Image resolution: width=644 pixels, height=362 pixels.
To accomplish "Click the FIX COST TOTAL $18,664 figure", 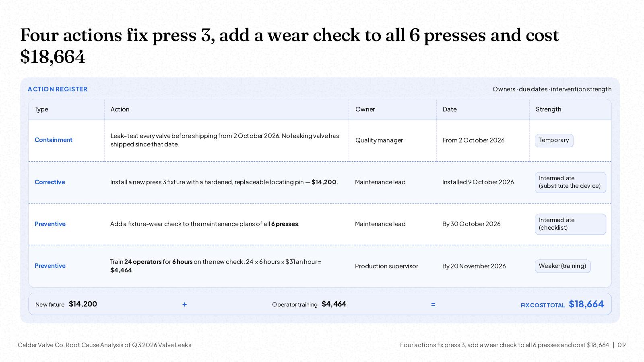I will 562,304.
